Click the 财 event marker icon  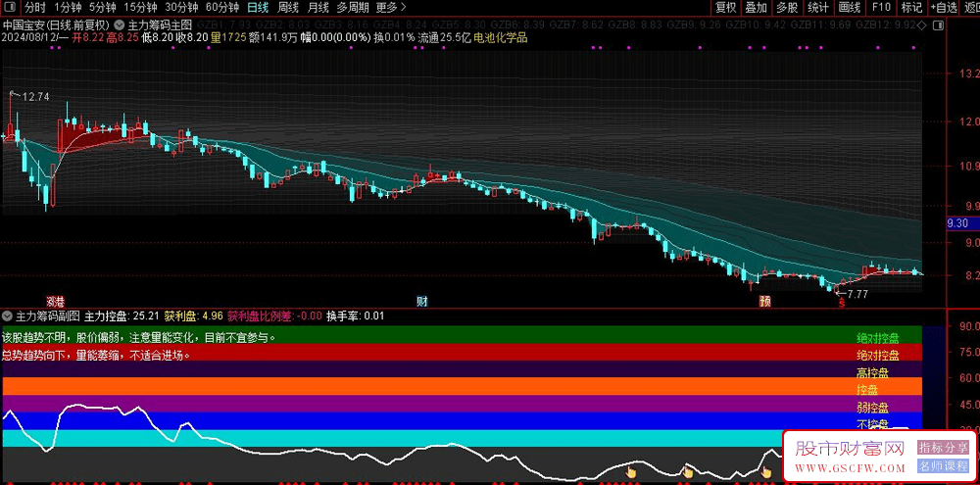point(422,302)
